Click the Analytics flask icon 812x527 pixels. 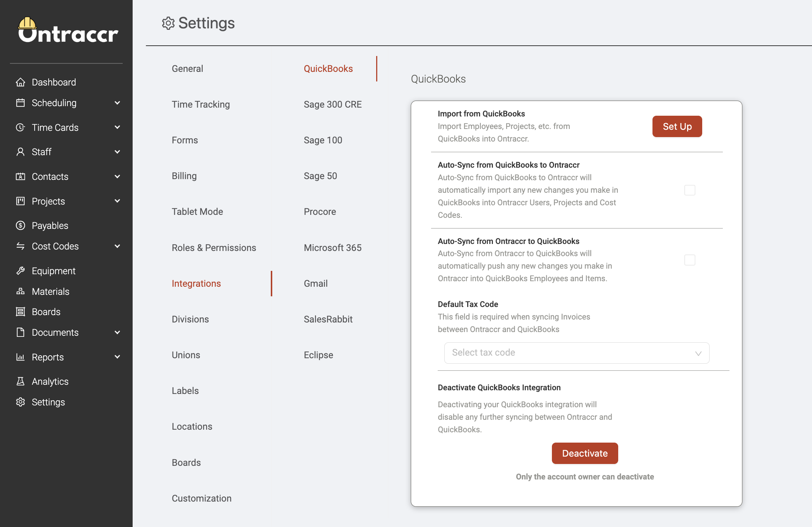coord(21,381)
